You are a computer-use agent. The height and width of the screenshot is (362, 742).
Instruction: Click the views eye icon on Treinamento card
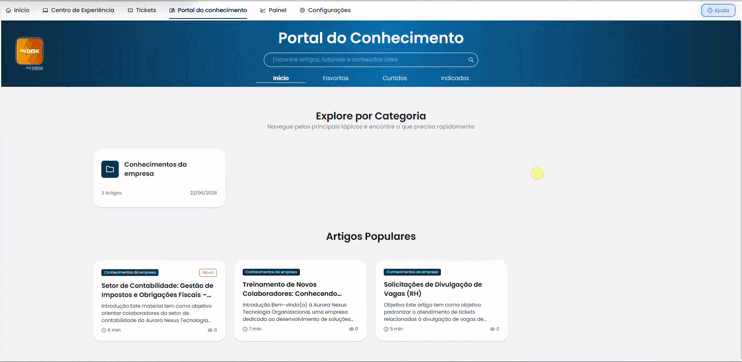(351, 329)
